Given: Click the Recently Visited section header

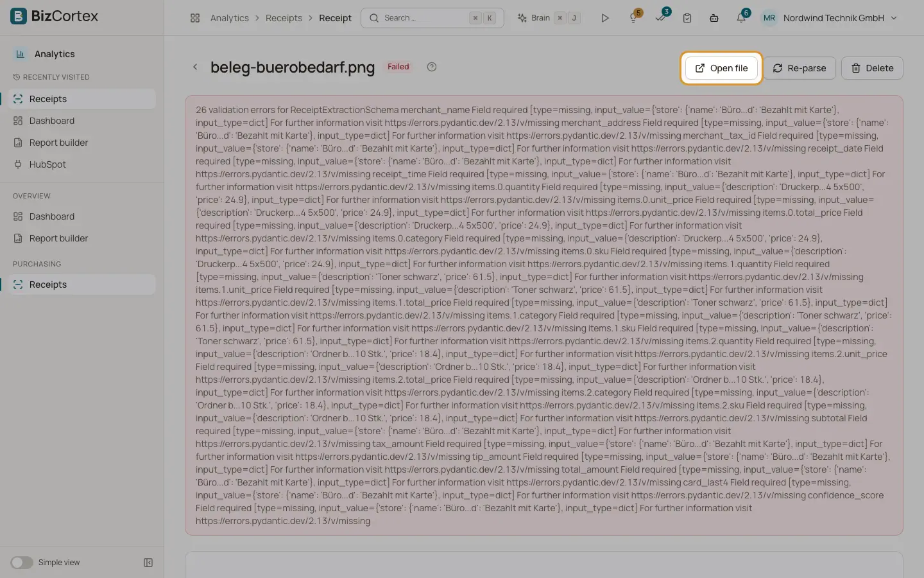Looking at the screenshot, I should (51, 77).
